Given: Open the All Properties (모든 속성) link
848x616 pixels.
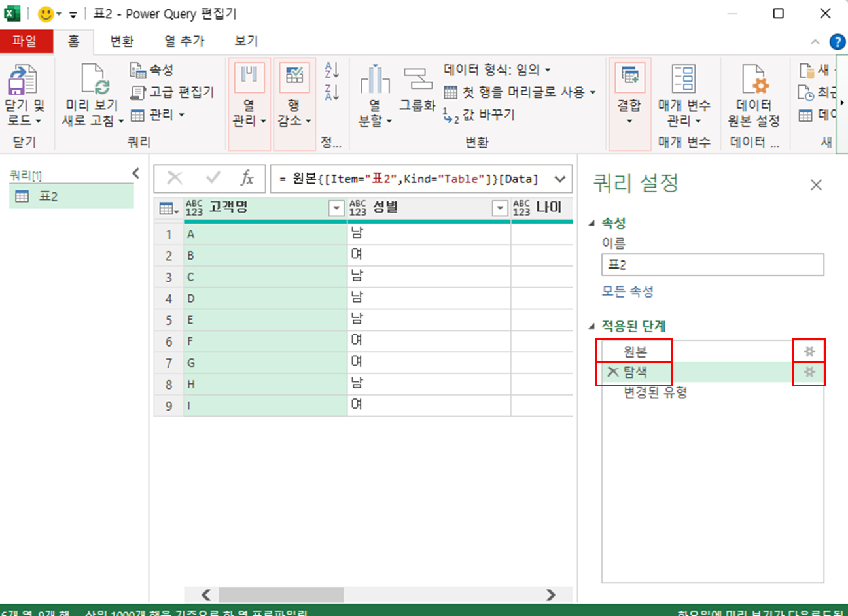Looking at the screenshot, I should [x=627, y=291].
